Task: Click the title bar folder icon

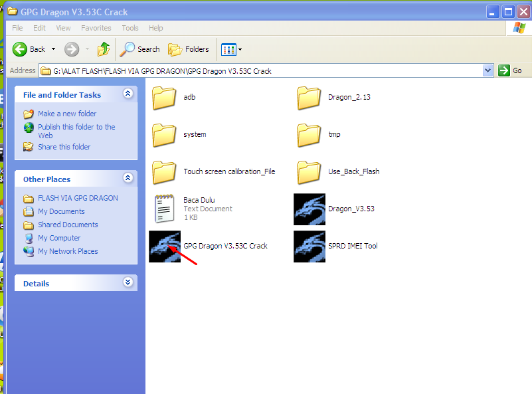Action: tap(13, 11)
